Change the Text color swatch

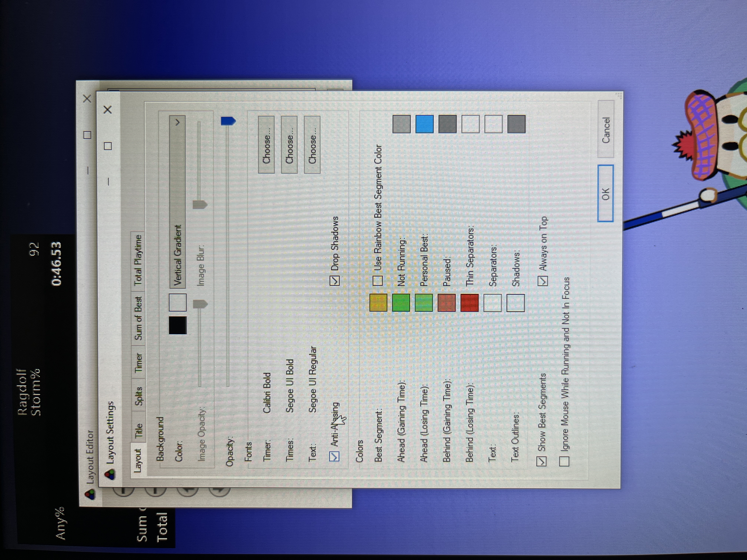click(492, 302)
